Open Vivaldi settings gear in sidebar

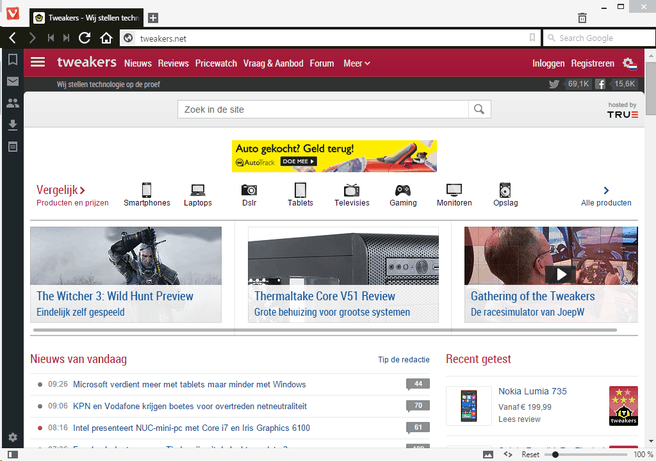click(13, 437)
